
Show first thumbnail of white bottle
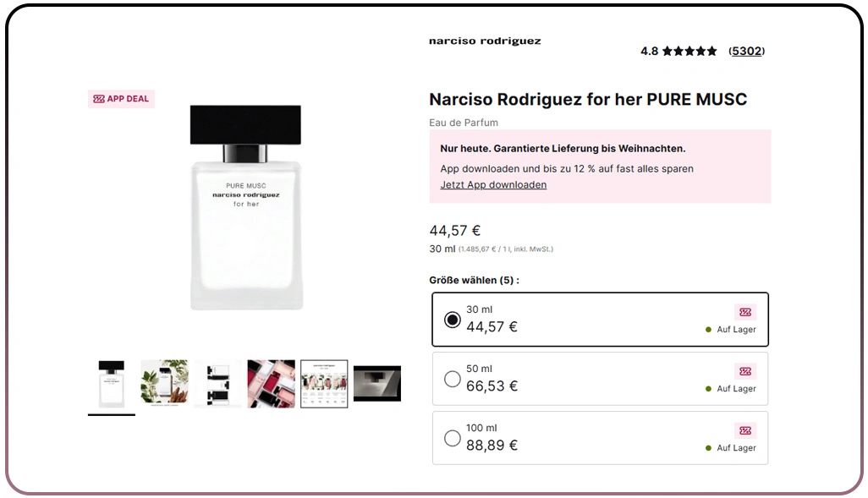point(112,384)
